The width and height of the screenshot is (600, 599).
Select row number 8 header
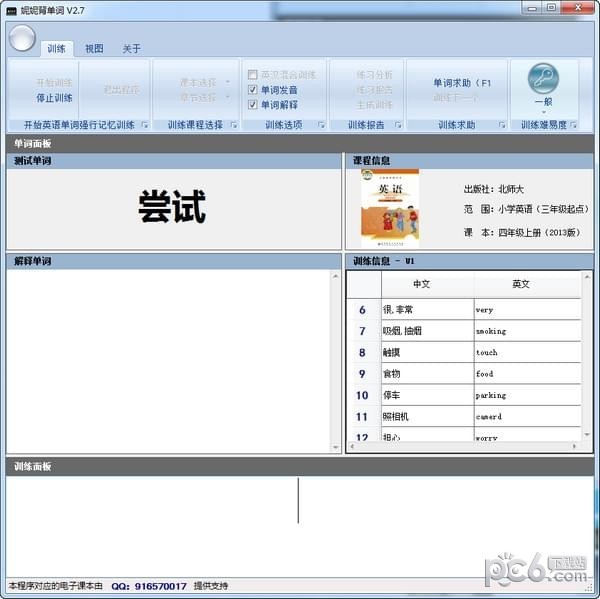click(364, 353)
